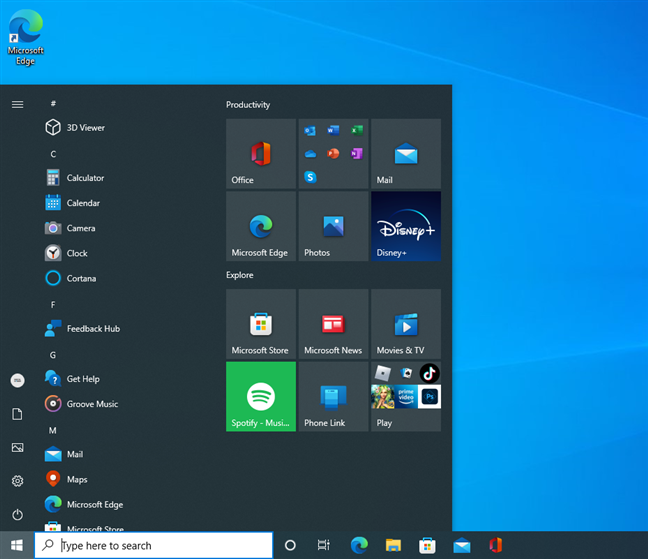Open the Power options button
Viewport: 648px width, 559px height.
click(x=17, y=514)
